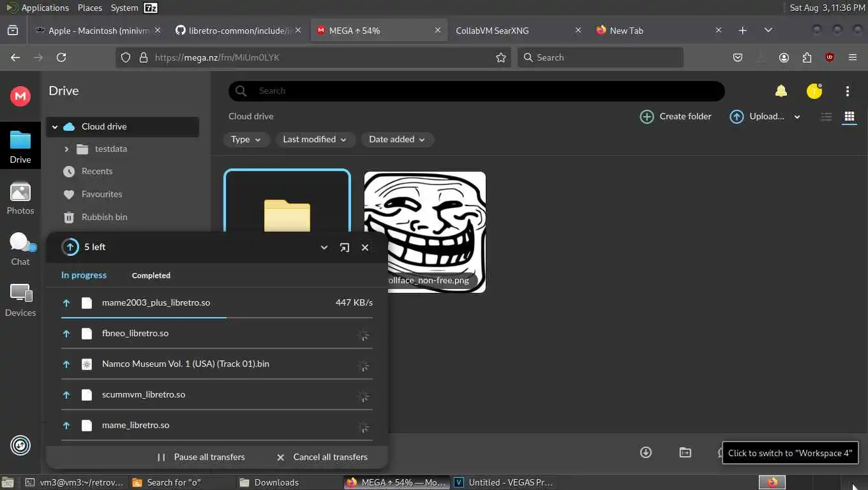Viewport: 868px width, 490px height.
Task: Switch to grid thumbnail view
Action: (x=849, y=117)
